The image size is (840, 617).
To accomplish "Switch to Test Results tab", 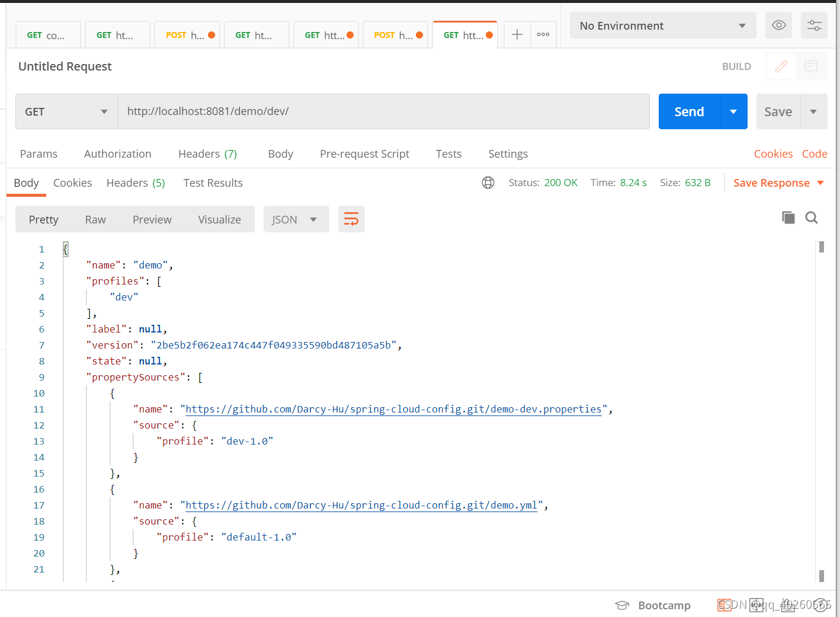I will (213, 183).
